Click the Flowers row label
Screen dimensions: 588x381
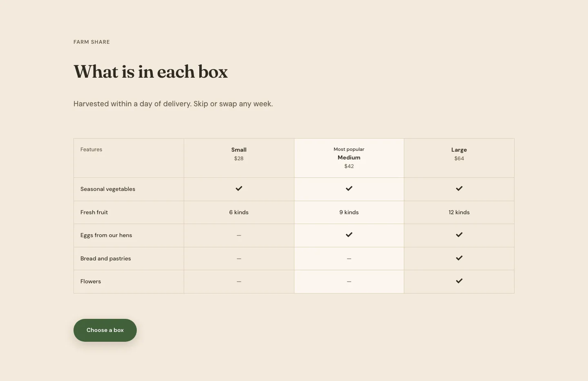91,281
